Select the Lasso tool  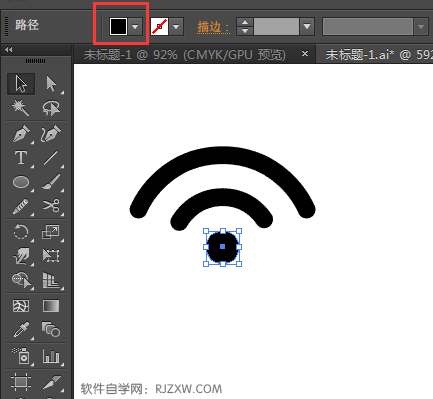(51, 108)
